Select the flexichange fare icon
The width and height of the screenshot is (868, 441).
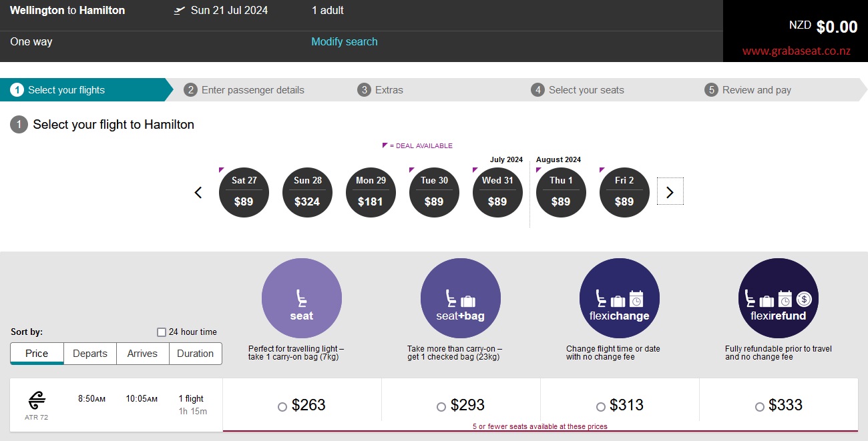[620, 298]
